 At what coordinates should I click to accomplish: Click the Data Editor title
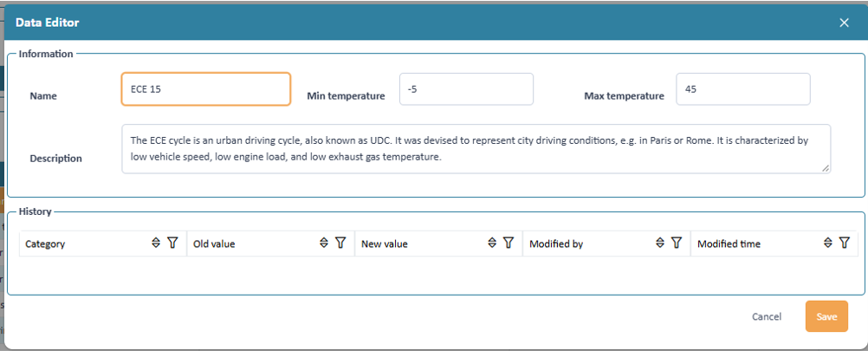(x=47, y=23)
